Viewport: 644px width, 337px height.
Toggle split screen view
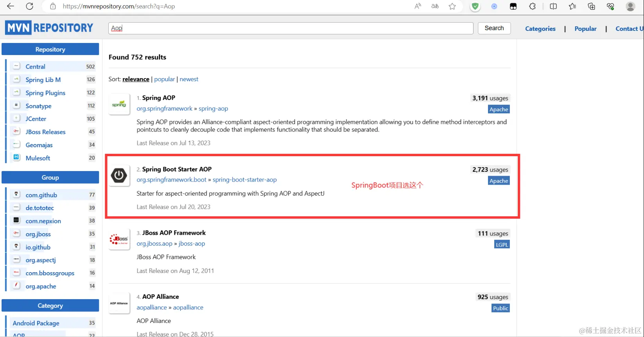tap(553, 6)
